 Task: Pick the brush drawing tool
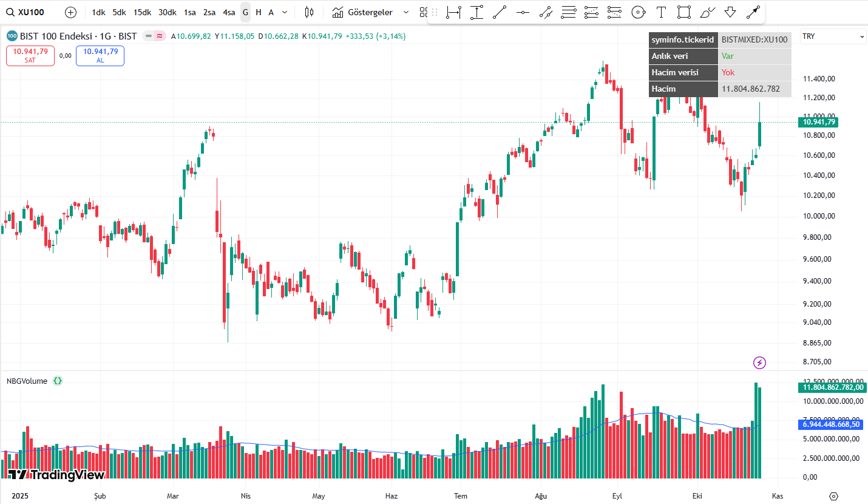707,12
